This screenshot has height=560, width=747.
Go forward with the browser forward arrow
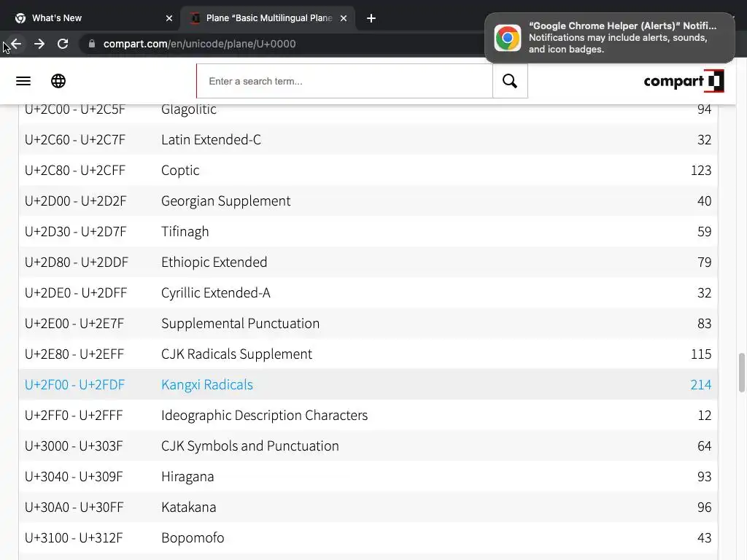(x=39, y=44)
